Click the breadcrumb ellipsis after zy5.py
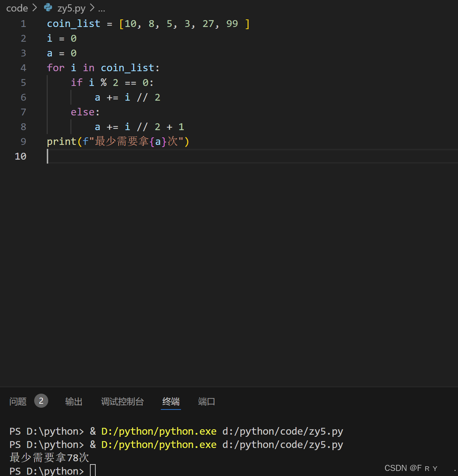This screenshot has height=476, width=458. point(102,10)
